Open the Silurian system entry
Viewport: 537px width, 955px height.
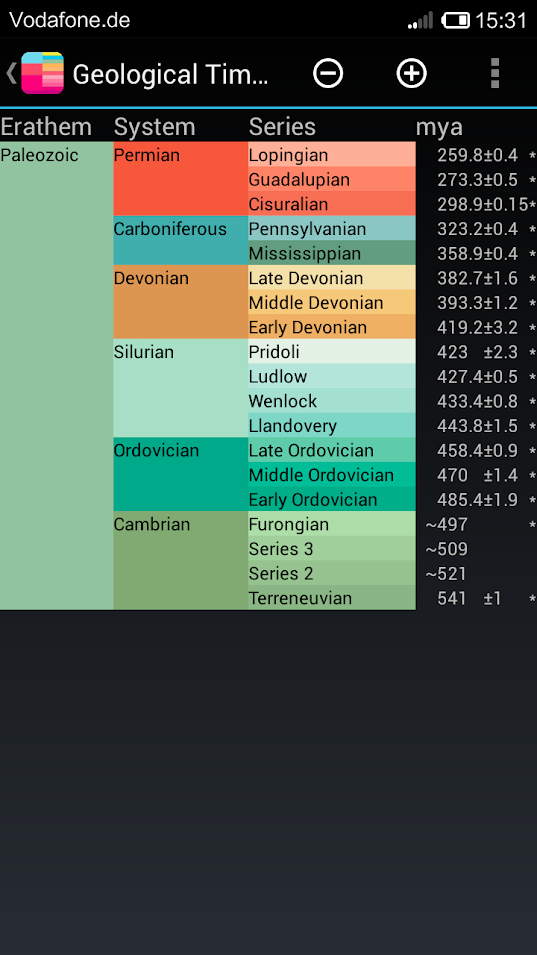pos(180,388)
